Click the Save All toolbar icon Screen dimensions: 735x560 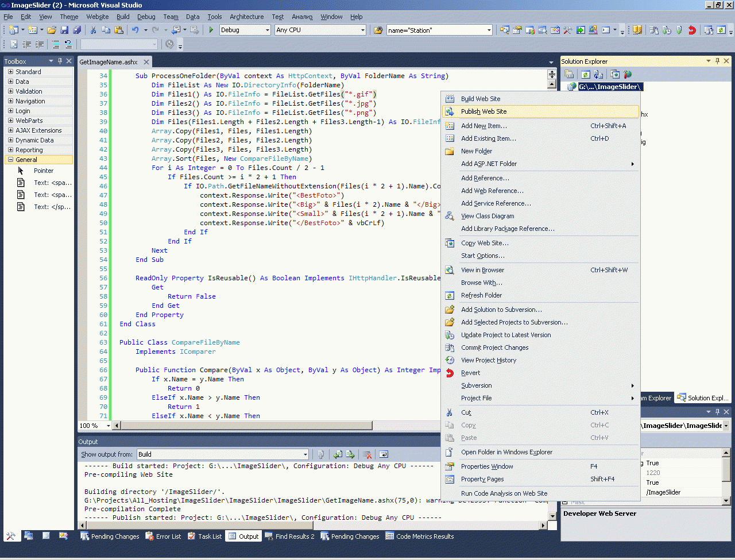pyautogui.click(x=77, y=30)
